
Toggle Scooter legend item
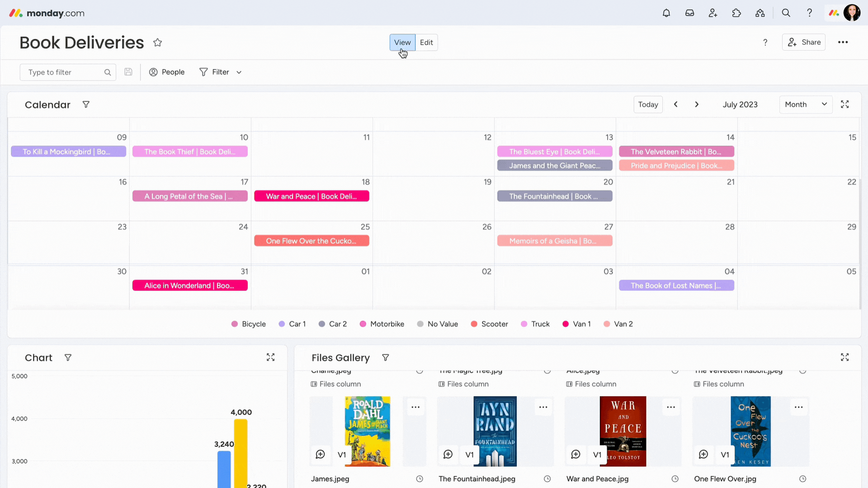tap(490, 324)
